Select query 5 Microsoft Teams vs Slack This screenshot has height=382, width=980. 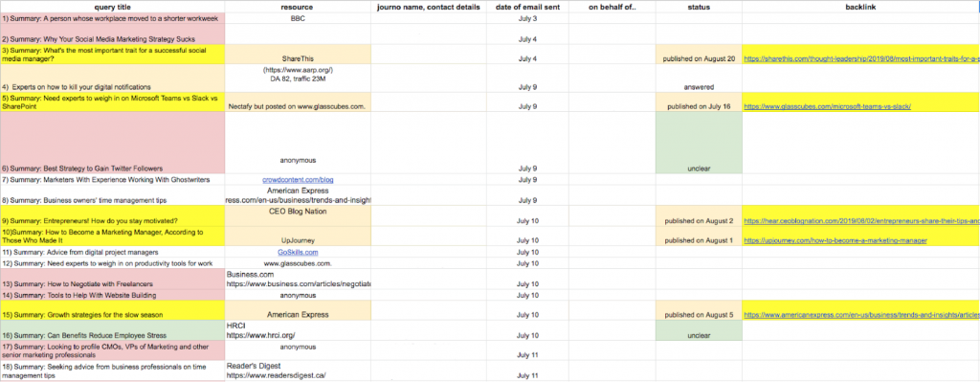(113, 102)
